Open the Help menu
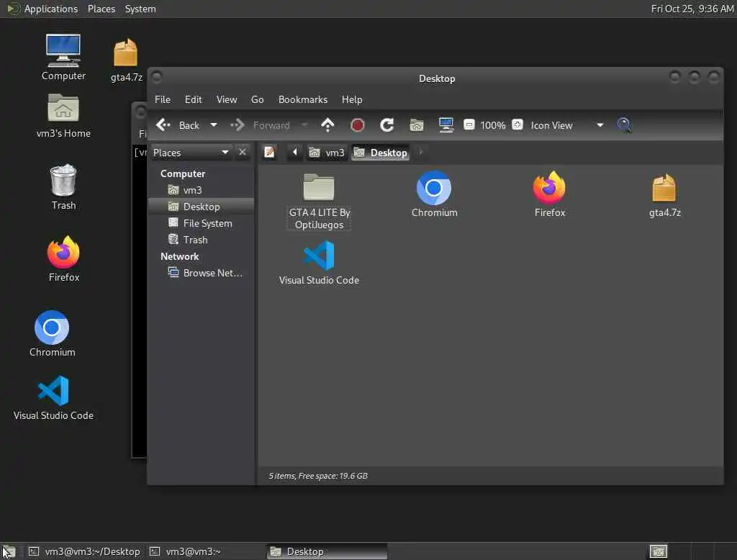737x560 pixels. (x=351, y=99)
